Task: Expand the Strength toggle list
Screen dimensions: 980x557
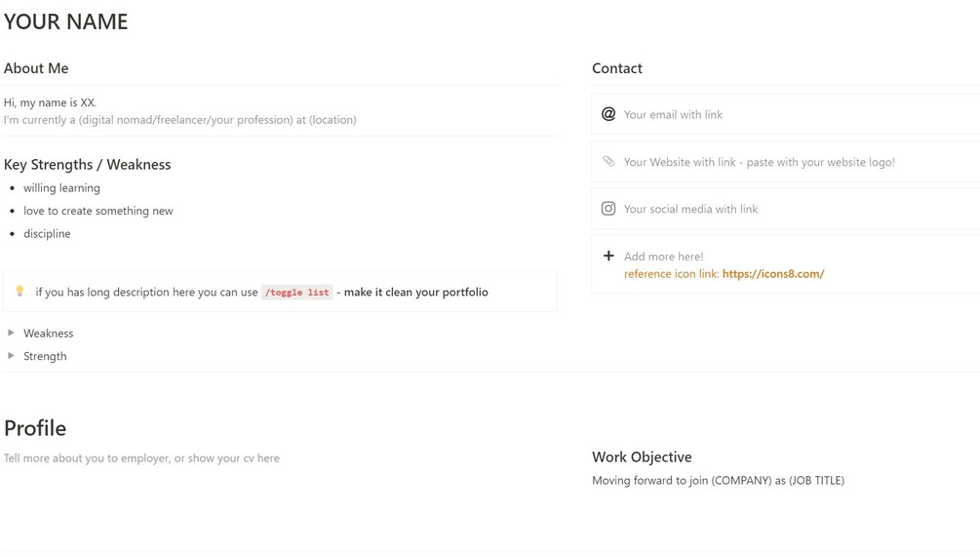Action: pos(11,356)
